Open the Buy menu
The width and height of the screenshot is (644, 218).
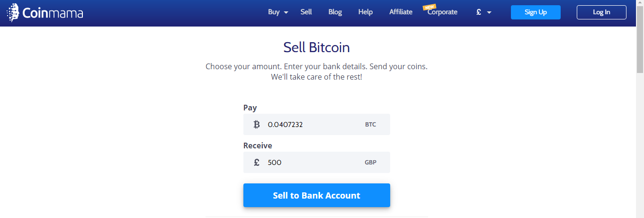click(x=274, y=12)
